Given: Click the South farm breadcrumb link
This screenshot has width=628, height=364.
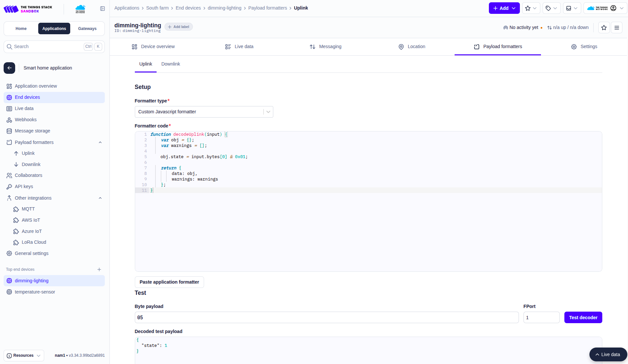Looking at the screenshot, I should (157, 8).
